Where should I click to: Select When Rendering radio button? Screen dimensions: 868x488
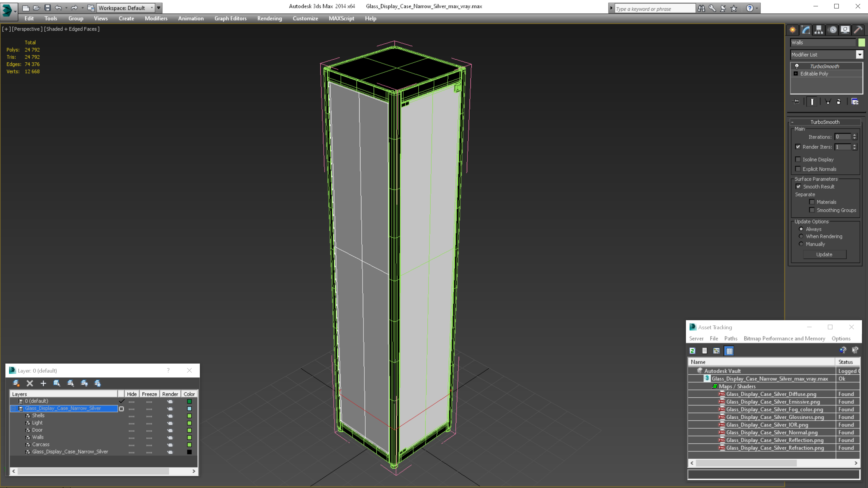(x=801, y=236)
